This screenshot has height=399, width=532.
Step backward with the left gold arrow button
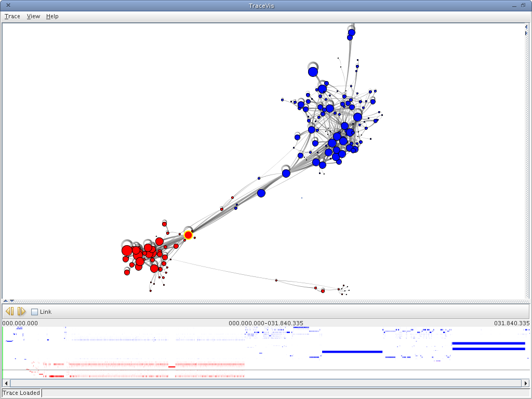click(10, 311)
